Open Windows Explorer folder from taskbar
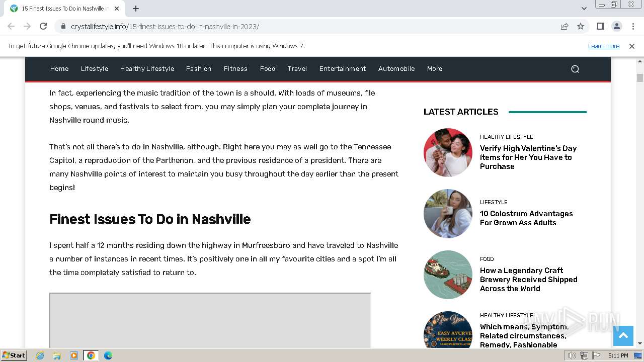 [57, 355]
